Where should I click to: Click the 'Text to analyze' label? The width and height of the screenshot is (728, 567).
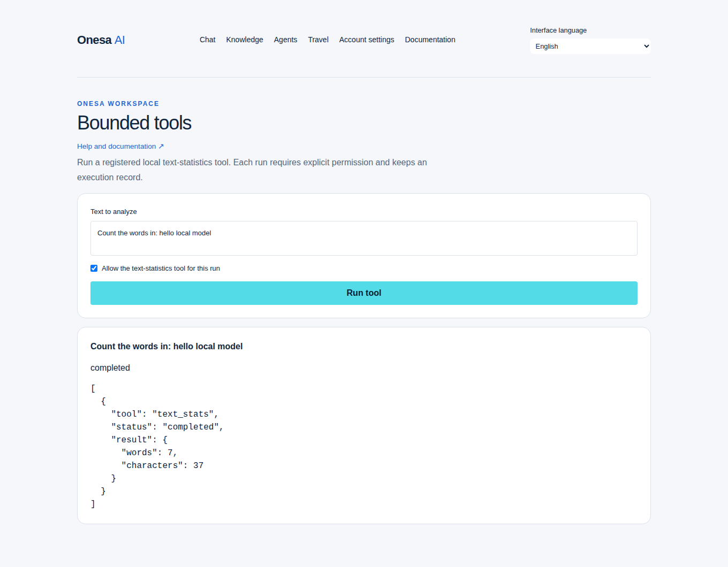pyautogui.click(x=113, y=212)
